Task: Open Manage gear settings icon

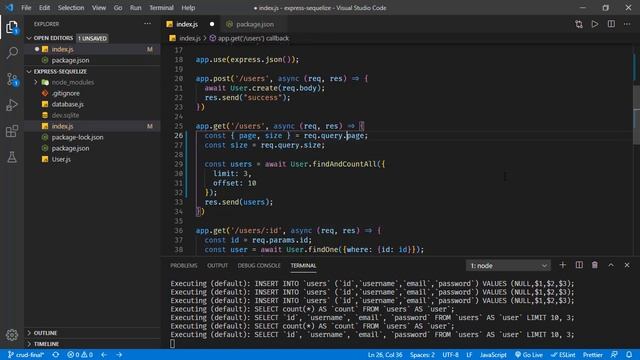Action: [x=12, y=335]
